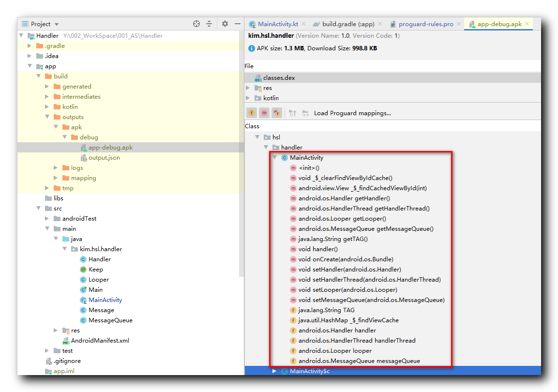Open the Project panel settings gear
The height and width of the screenshot is (392, 558).
[x=224, y=24]
